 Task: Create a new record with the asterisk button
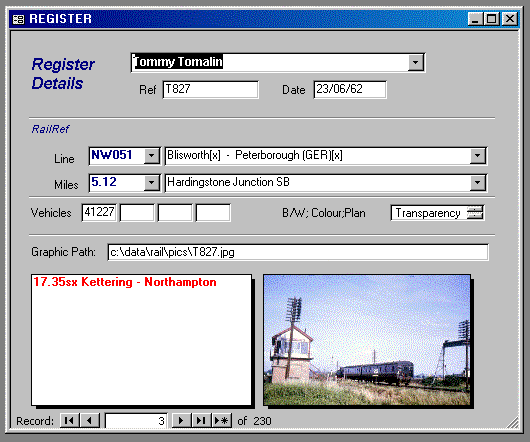click(222, 421)
